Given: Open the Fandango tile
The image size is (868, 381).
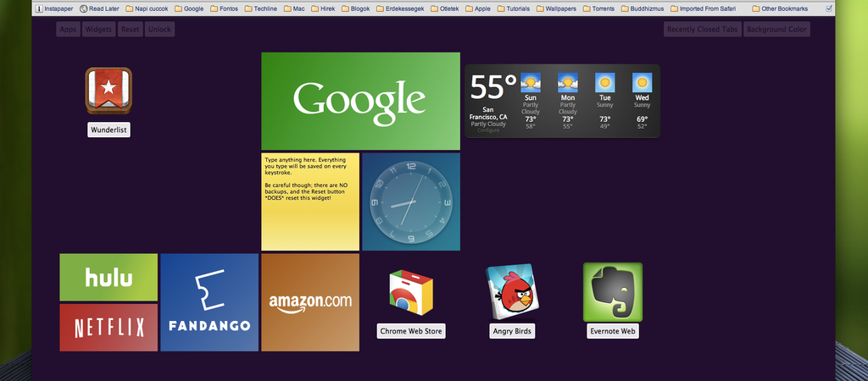Looking at the screenshot, I should click(209, 302).
